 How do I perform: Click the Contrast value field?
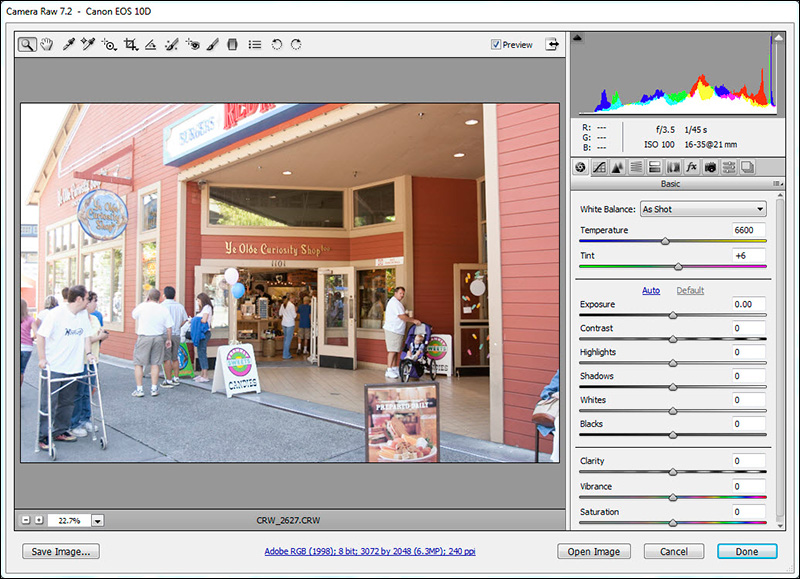click(748, 328)
